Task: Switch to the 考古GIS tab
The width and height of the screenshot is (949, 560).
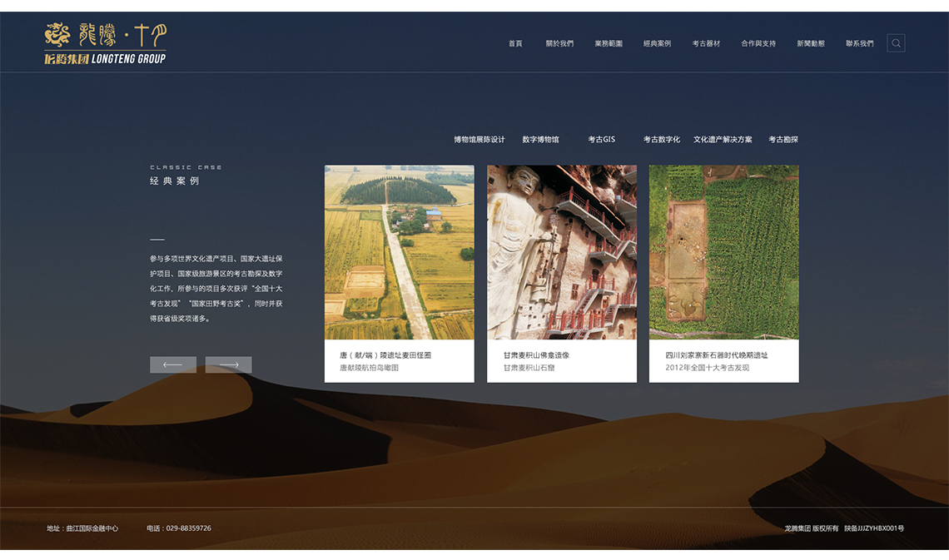Action: click(601, 140)
